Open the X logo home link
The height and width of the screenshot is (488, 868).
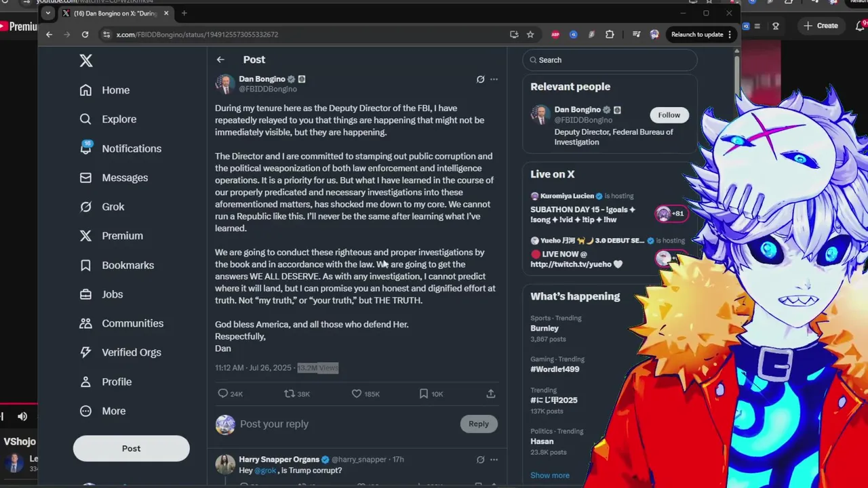point(86,60)
